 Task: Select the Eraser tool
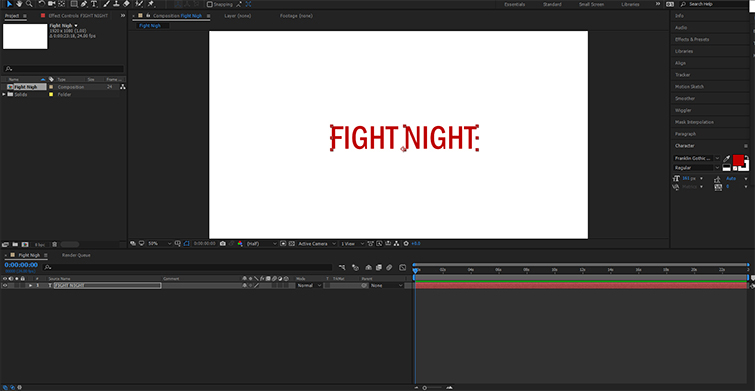[127, 4]
